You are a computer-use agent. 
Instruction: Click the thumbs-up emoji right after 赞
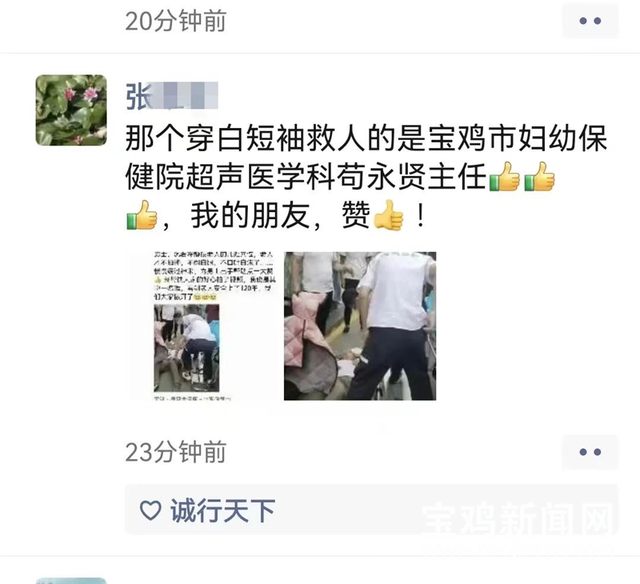point(389,215)
